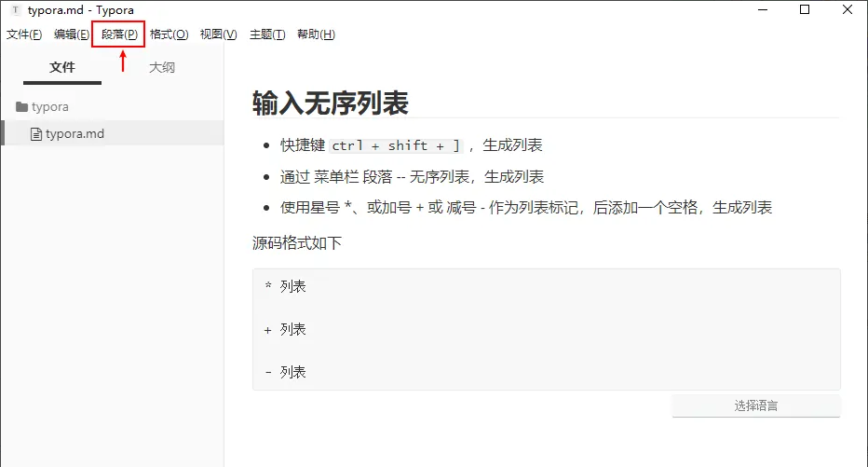Click the Typora app icon in title bar
The image size is (868, 467).
click(x=16, y=10)
